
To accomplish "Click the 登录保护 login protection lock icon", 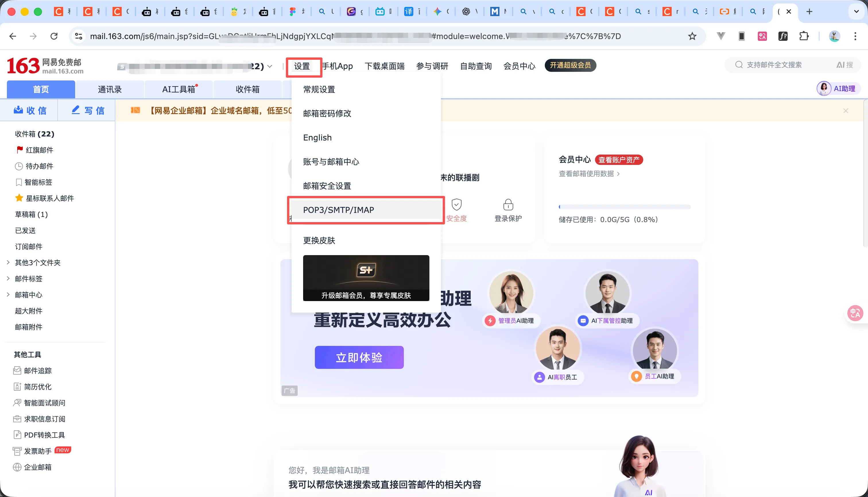I will pos(507,204).
